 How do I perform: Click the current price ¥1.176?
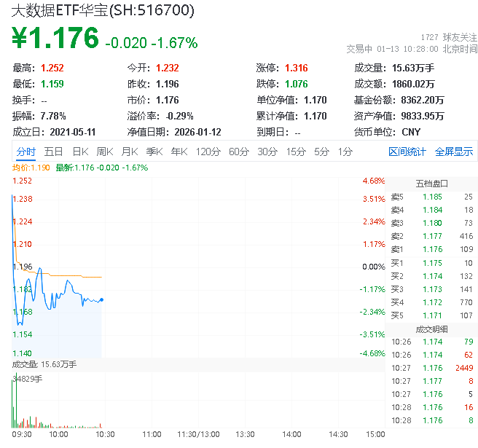click(x=55, y=38)
